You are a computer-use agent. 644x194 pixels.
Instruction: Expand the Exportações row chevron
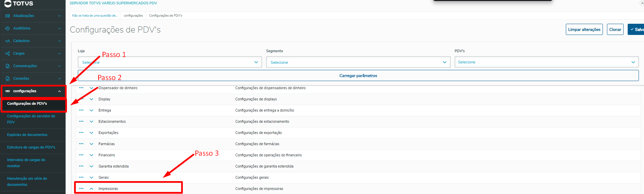(x=91, y=133)
